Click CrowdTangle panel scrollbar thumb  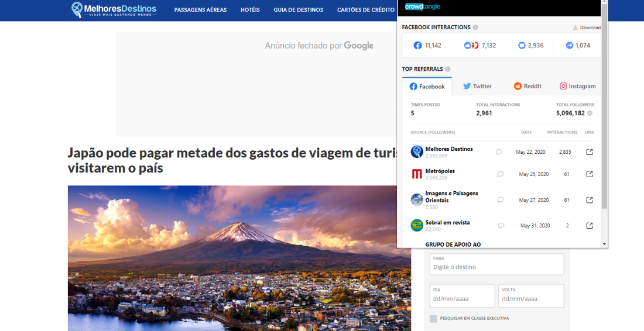604,106
